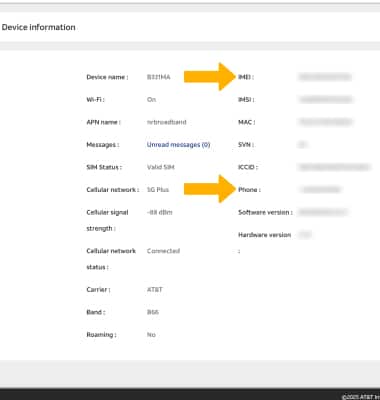Click the 'IMSI :' label
Viewport: 380px width, 400px height.
click(x=246, y=100)
